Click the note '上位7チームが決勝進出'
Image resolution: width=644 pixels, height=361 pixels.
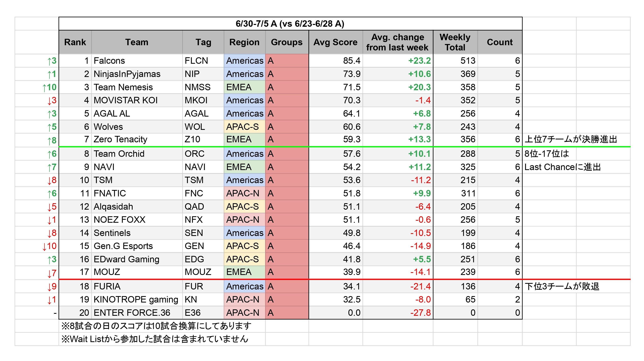pyautogui.click(x=571, y=139)
